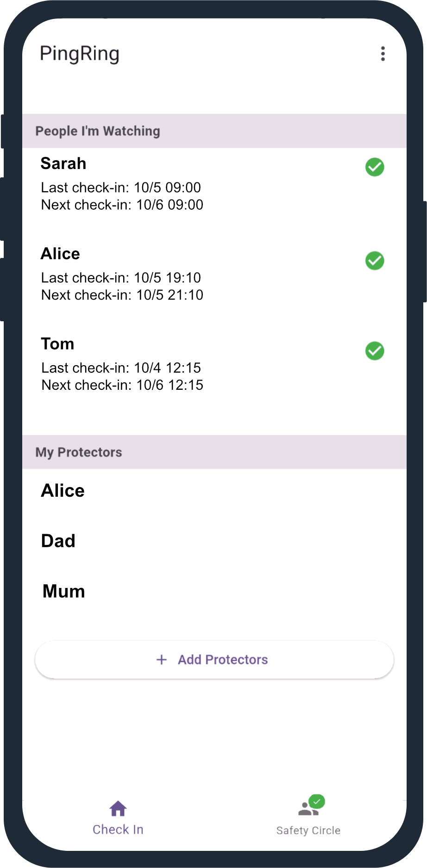Screen dimensions: 427x868
Task: Click the plus icon on Add Protectors
Action: 162,660
